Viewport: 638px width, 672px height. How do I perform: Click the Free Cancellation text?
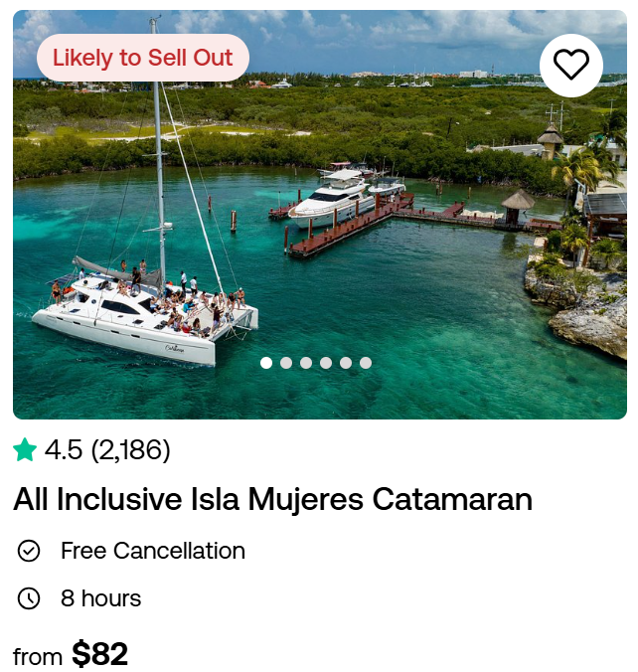point(152,551)
